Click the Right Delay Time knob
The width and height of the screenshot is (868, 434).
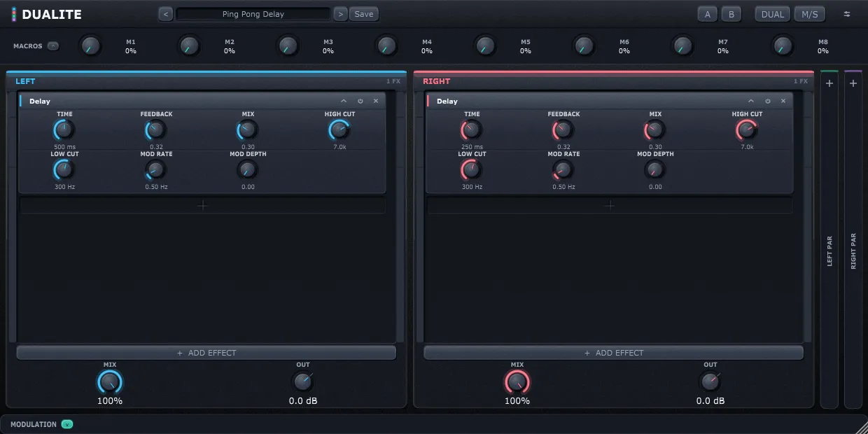coord(472,129)
